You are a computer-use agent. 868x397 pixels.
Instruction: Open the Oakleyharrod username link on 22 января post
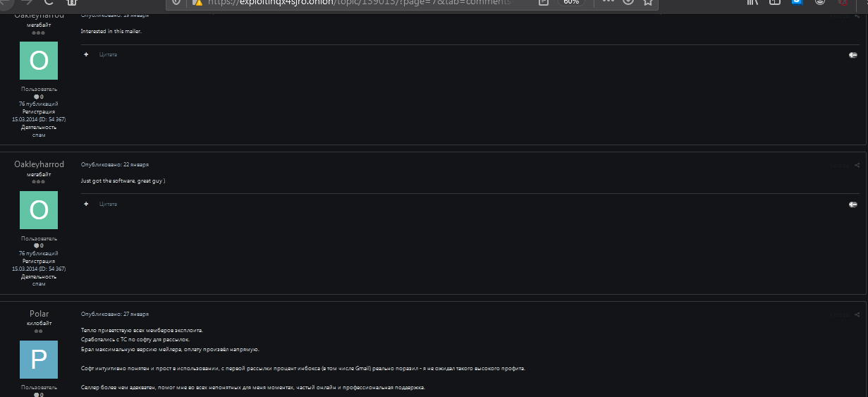point(39,164)
